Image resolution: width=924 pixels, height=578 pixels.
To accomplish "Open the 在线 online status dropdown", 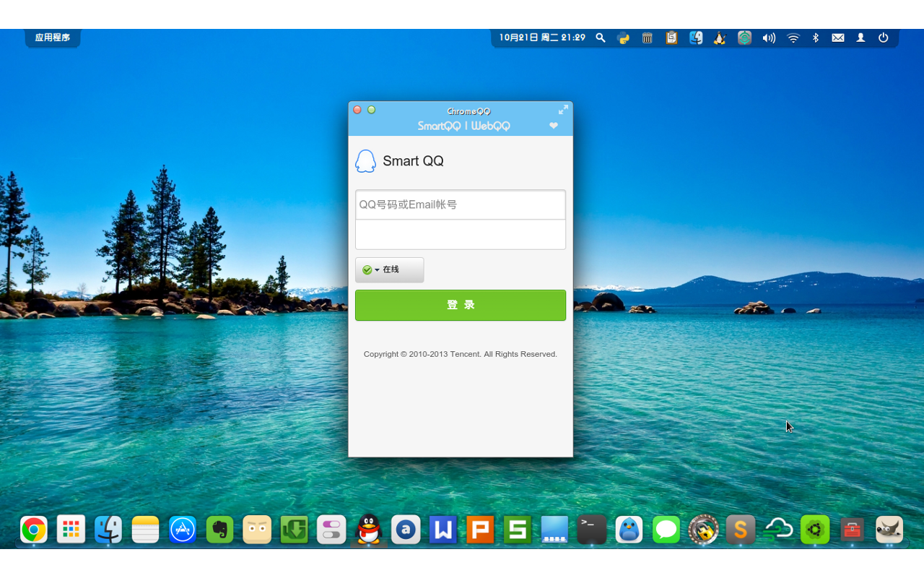I will click(x=389, y=269).
